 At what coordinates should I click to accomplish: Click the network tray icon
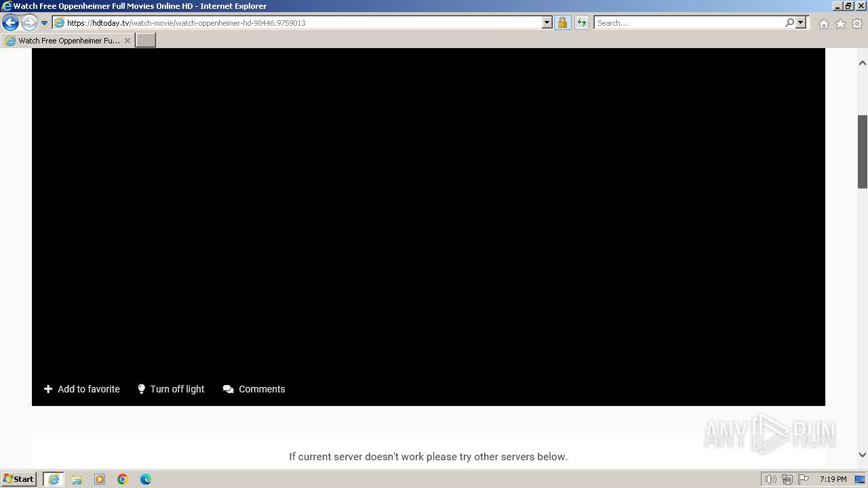point(787,479)
